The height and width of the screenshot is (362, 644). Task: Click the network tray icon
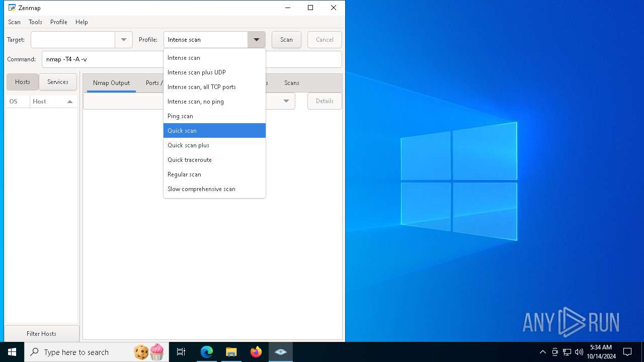567,352
